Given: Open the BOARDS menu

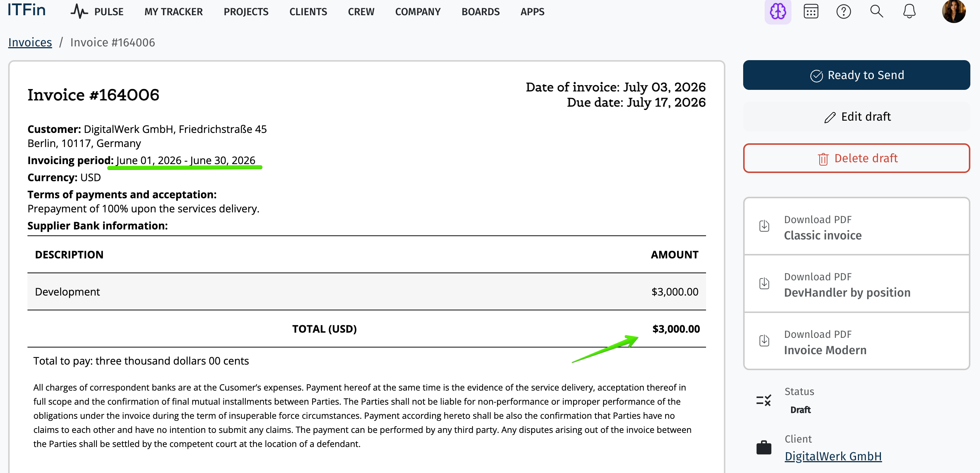Looking at the screenshot, I should (480, 12).
